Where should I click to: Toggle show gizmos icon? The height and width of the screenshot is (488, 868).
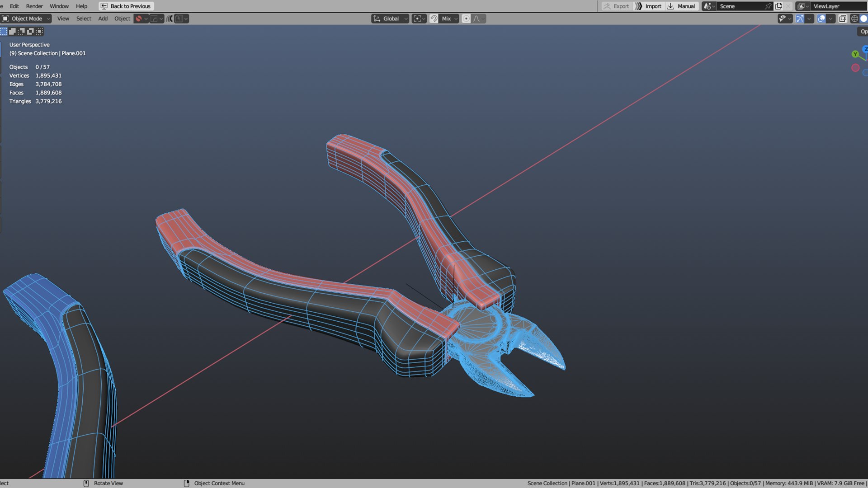[800, 19]
